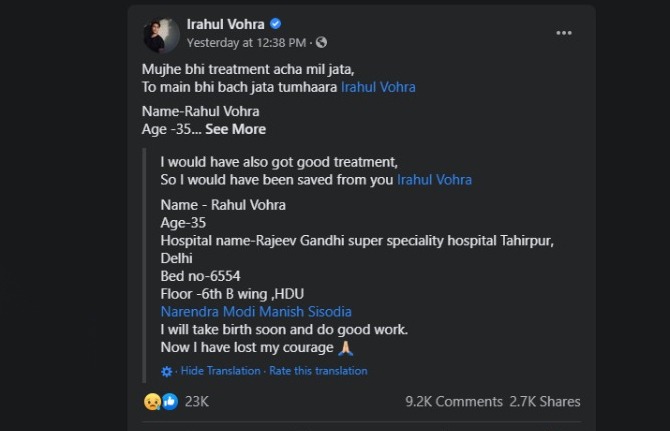Click the folded hands emoji in translation
The image size is (670, 431).
pos(348,347)
